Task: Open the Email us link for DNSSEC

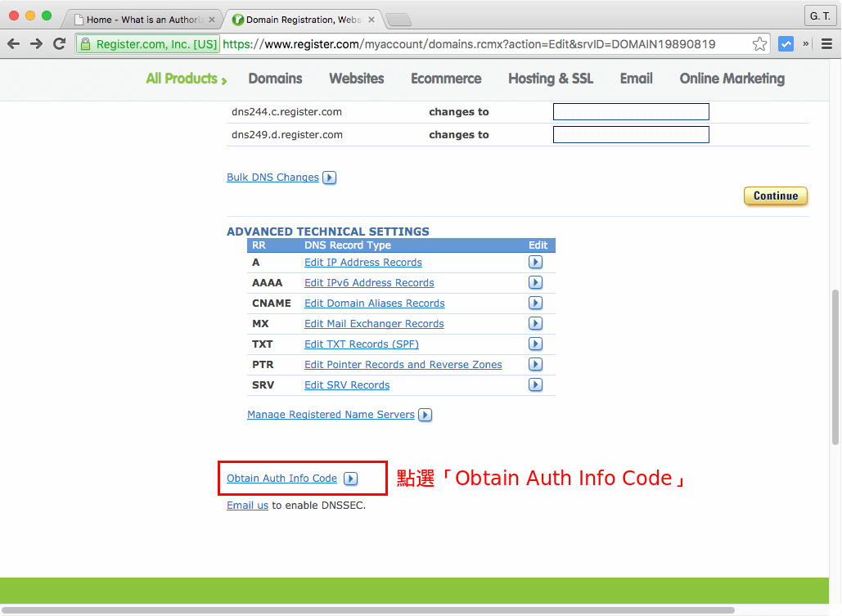Action: coord(247,505)
